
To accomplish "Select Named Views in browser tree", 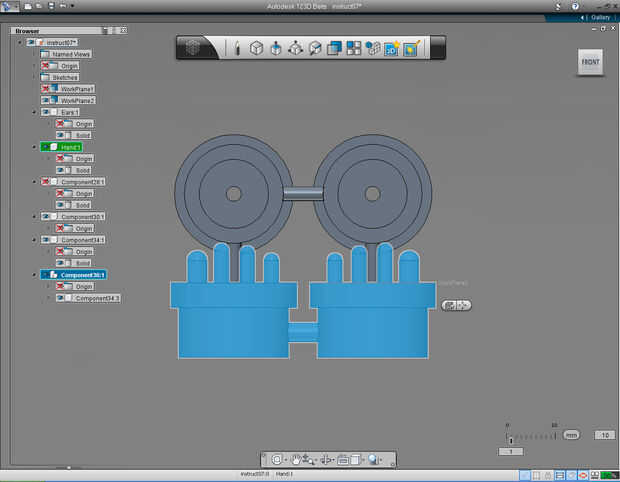I will [71, 54].
